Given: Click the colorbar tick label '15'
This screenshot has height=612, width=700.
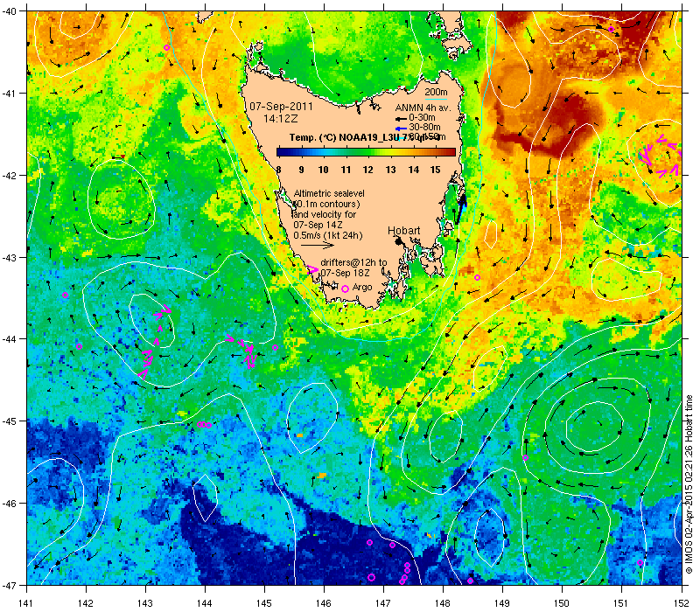Looking at the screenshot, I should click(x=435, y=170).
